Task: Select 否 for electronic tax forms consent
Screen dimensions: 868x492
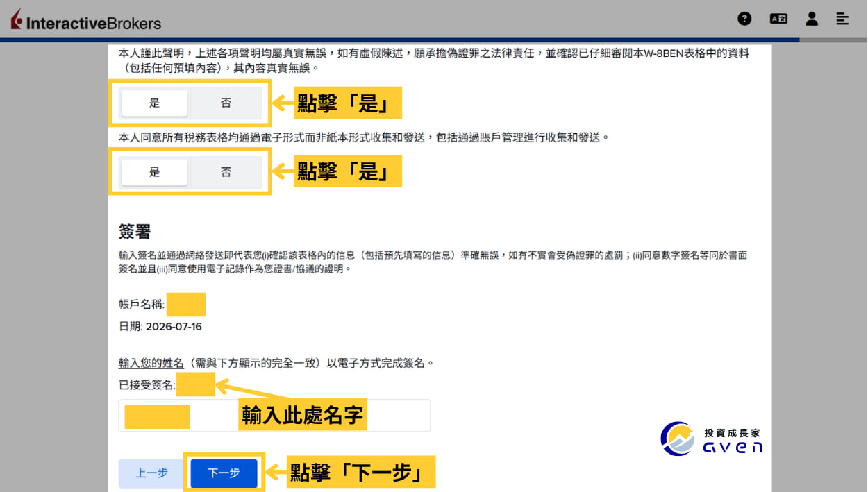Action: pos(226,172)
